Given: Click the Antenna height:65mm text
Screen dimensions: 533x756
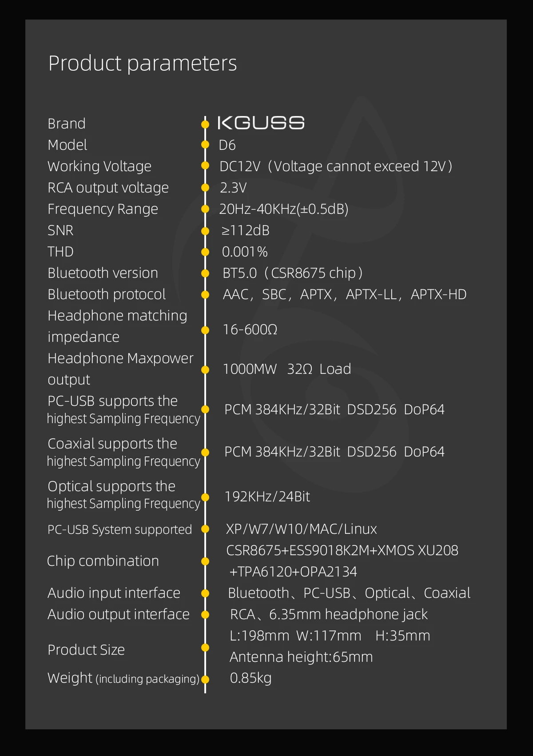Looking at the screenshot, I should [301, 657].
